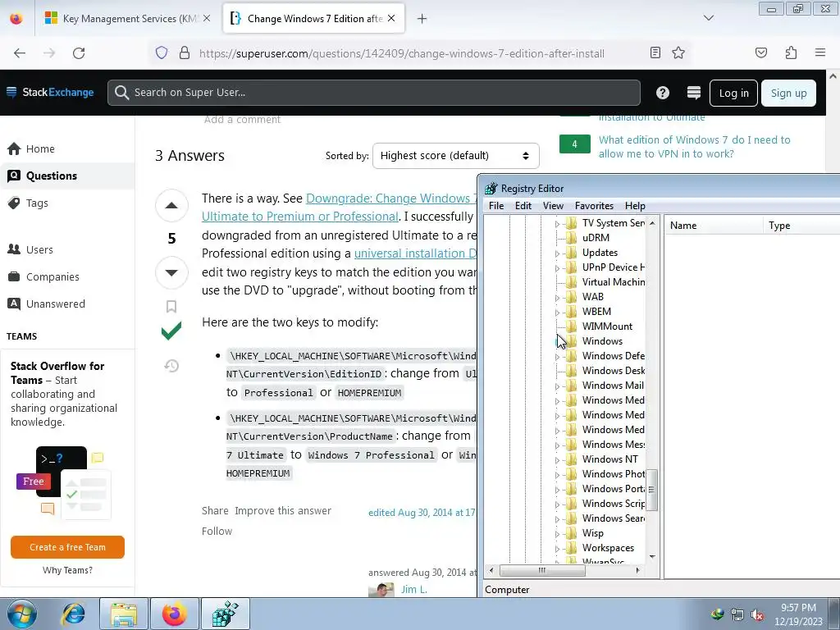Select the uDRM registry key

596,238
